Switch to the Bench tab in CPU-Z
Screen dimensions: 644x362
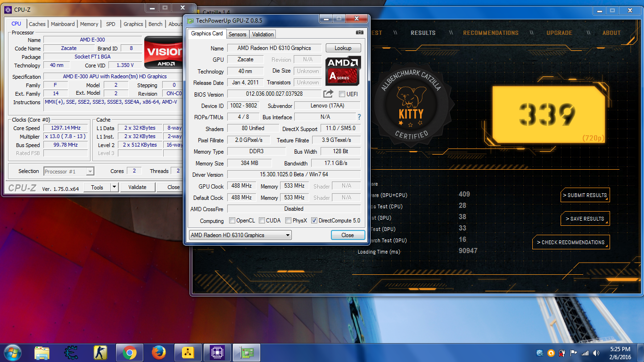click(155, 24)
